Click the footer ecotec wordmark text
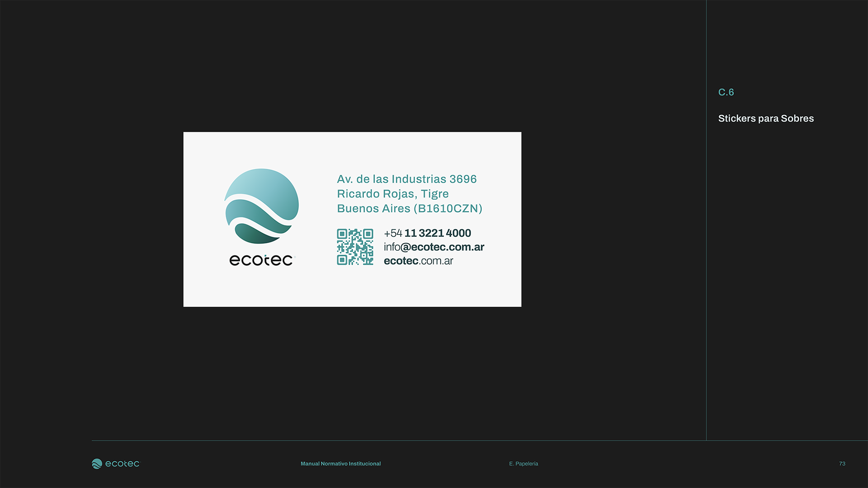 (122, 464)
